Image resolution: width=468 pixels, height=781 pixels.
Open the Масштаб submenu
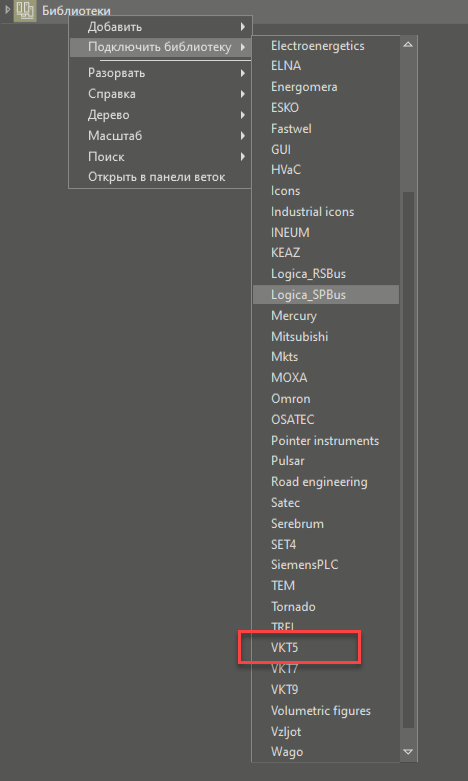point(160,136)
